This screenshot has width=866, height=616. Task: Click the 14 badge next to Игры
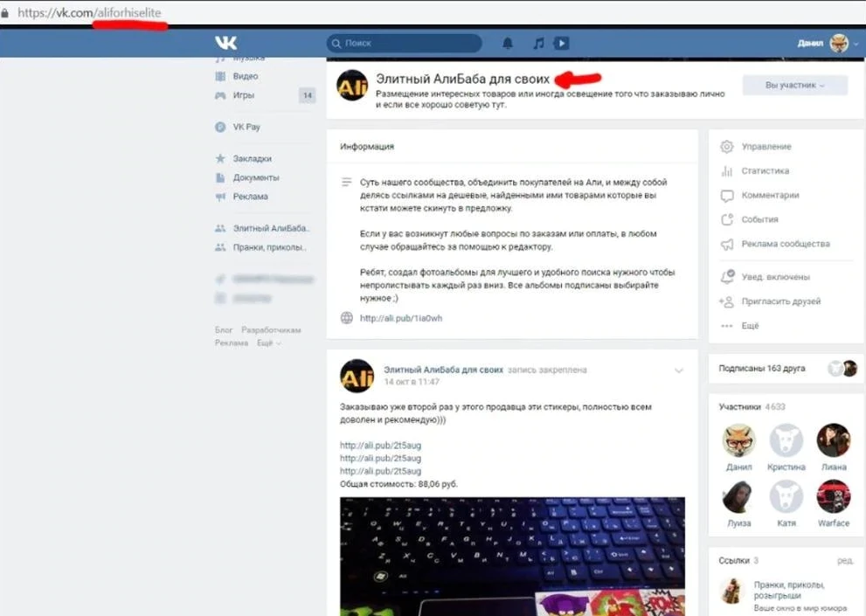pyautogui.click(x=307, y=95)
